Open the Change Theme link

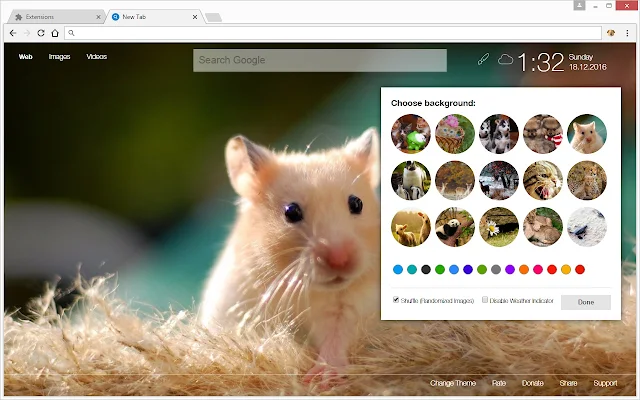[x=453, y=383]
